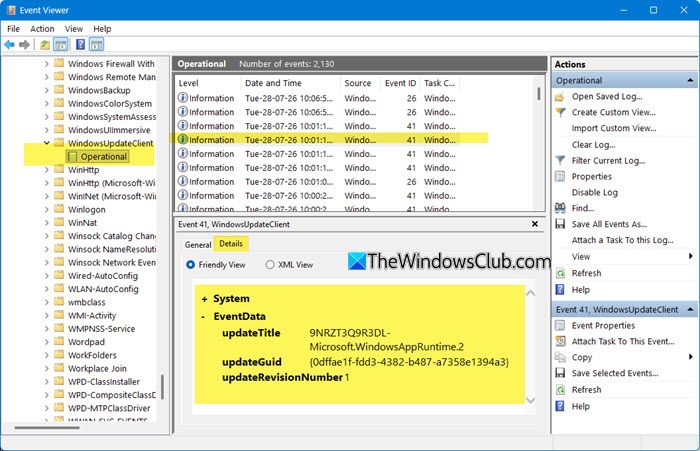
Task: Click Refresh under Operational actions
Action: click(586, 273)
